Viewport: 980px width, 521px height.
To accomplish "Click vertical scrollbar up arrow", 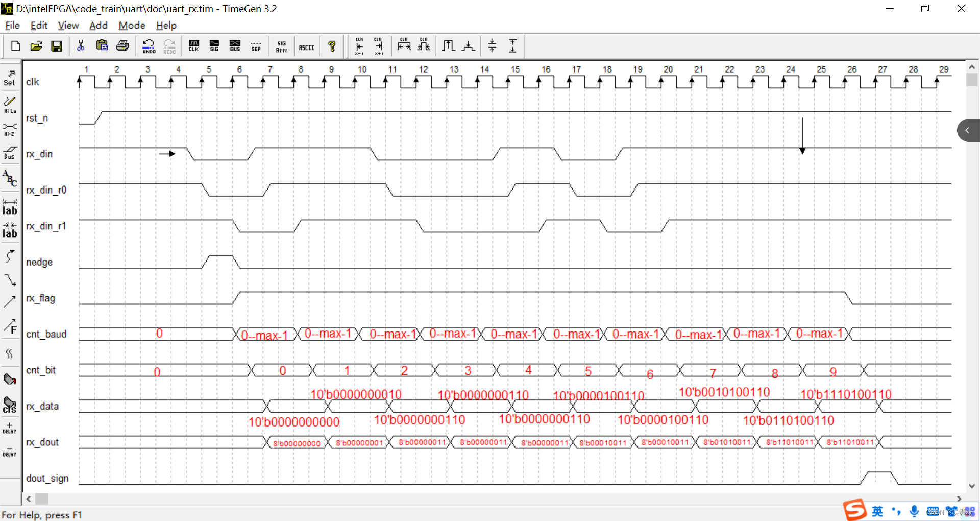I will coord(971,67).
